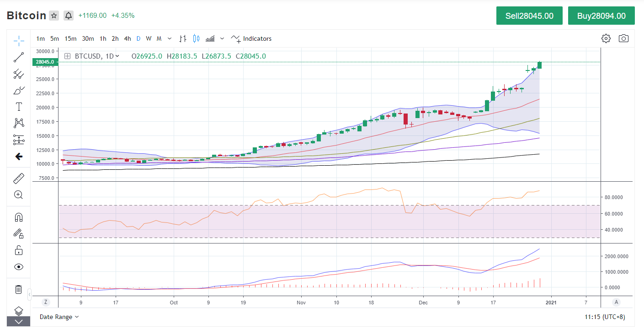Toggle lock all drawing tools
The width and height of the screenshot is (644, 330).
click(x=19, y=250)
